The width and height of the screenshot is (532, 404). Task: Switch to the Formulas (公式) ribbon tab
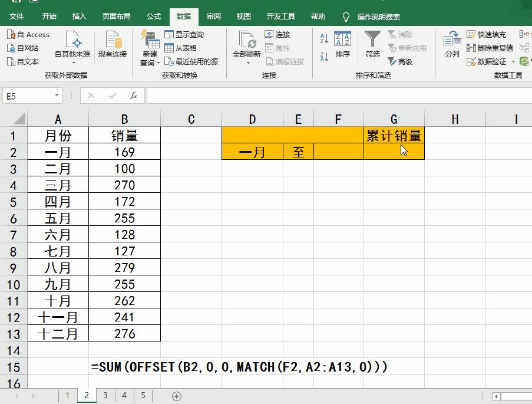pos(153,17)
